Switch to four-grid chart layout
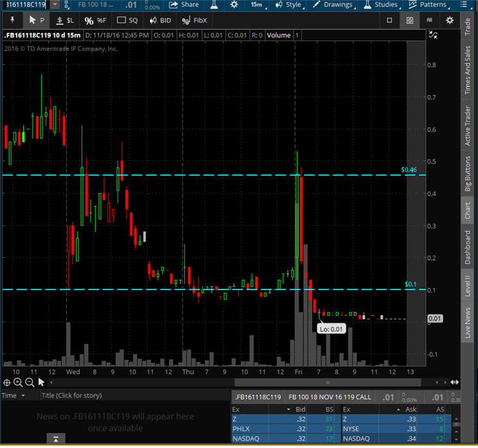 coord(409,21)
